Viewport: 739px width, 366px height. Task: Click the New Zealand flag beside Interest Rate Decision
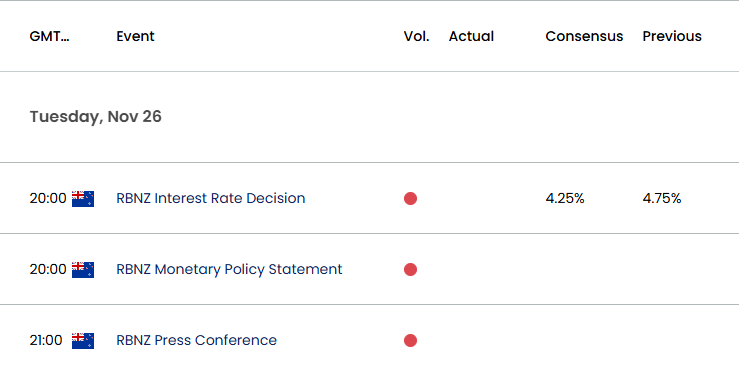(x=83, y=199)
